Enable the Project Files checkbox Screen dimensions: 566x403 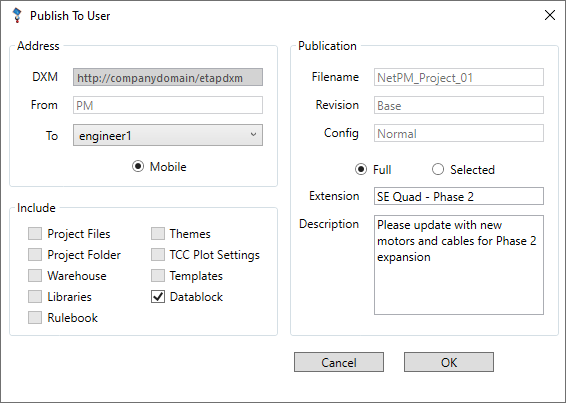pyautogui.click(x=35, y=234)
